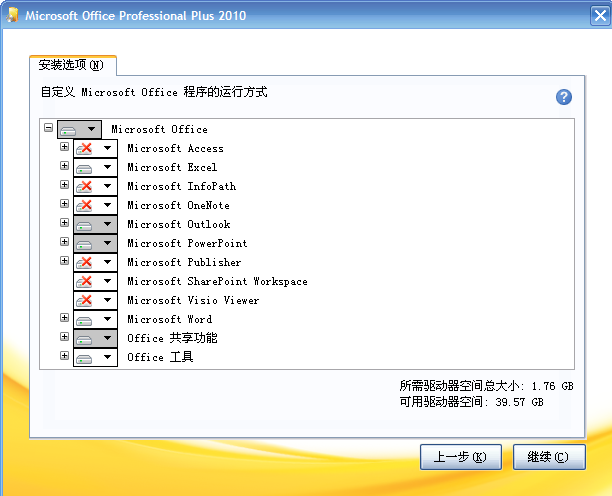Expand the Microsoft Access node
Screen dimensions: 612x496
[x=64, y=147]
